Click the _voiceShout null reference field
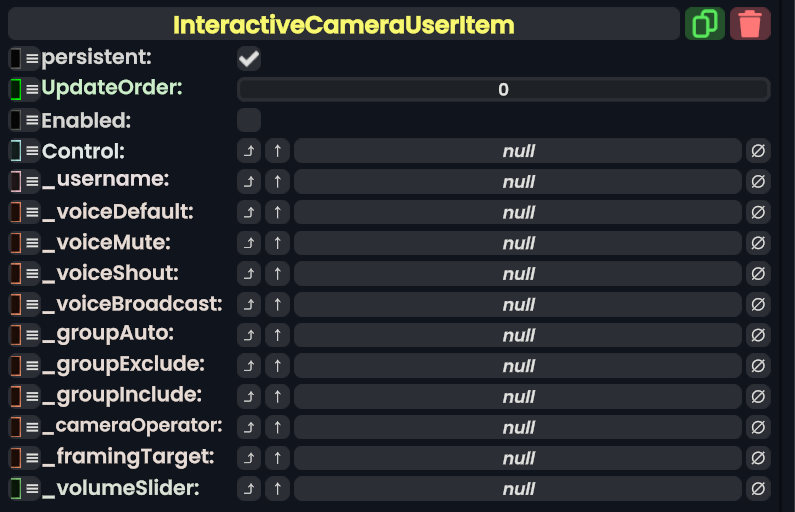 pyautogui.click(x=518, y=274)
